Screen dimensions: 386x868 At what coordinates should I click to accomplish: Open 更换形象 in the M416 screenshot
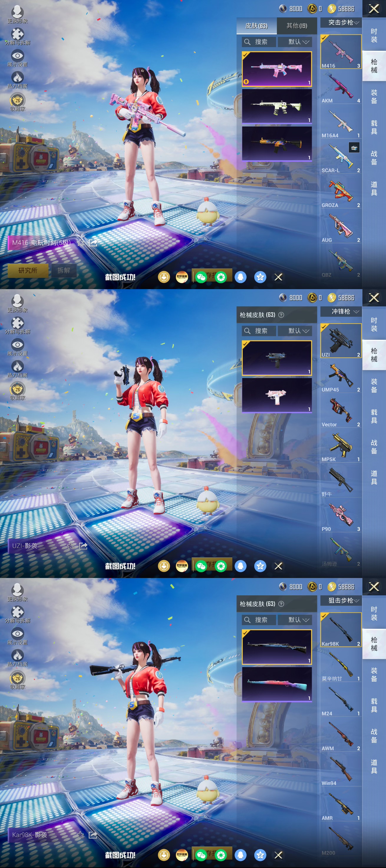pyautogui.click(x=17, y=14)
